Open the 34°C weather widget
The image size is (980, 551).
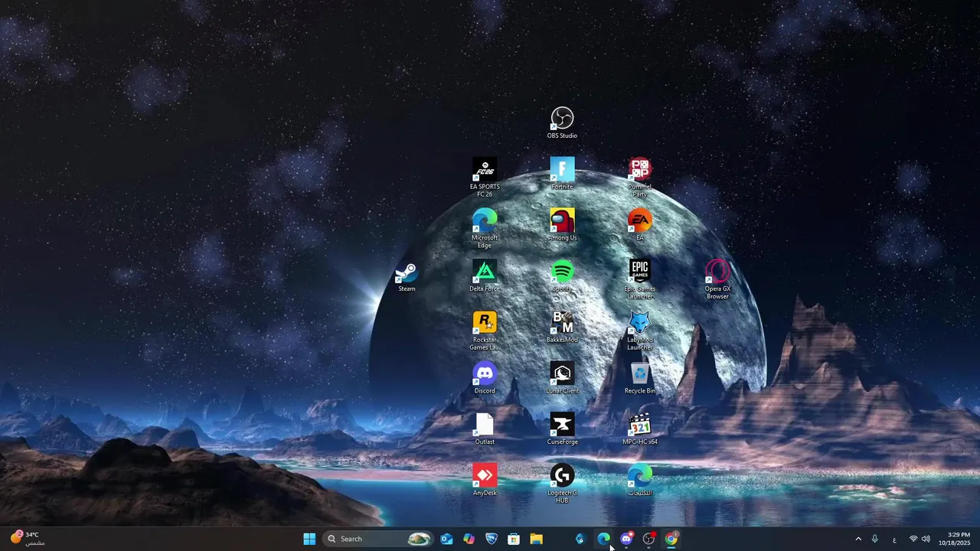pos(28,539)
